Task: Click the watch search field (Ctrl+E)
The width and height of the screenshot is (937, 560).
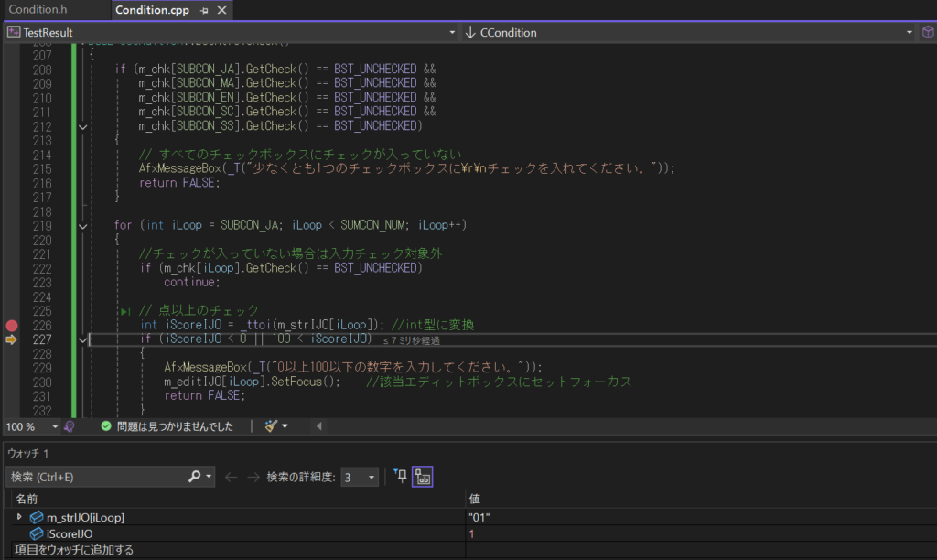Action: click(96, 477)
